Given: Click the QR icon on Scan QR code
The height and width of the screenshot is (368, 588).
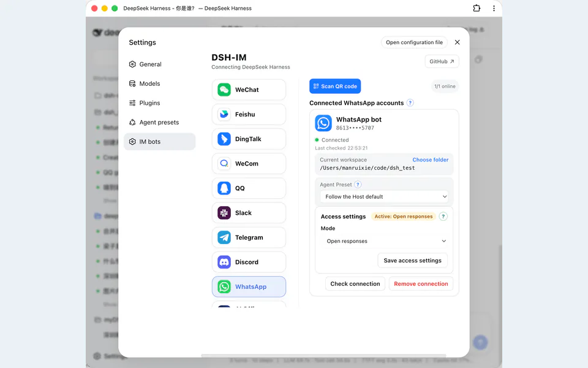Looking at the screenshot, I should click(x=316, y=86).
